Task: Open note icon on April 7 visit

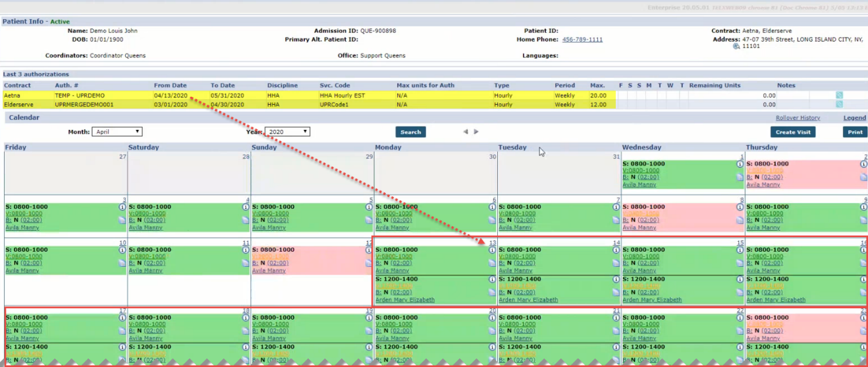Action: coord(617,220)
